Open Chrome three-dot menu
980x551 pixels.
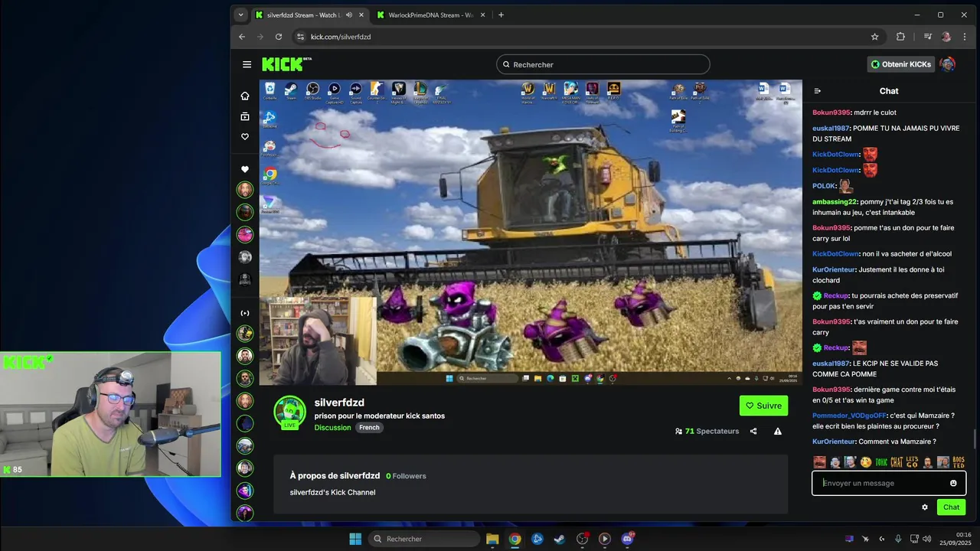pos(965,37)
